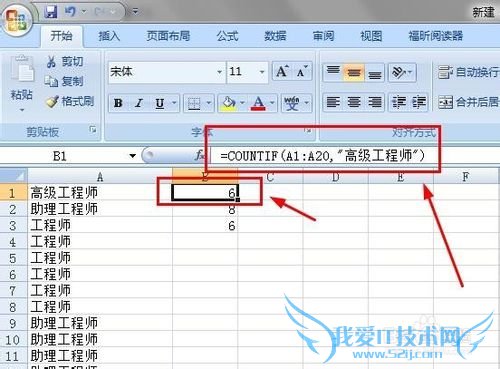Click 格式刷 format painter
The height and width of the screenshot is (369, 500).
point(70,101)
